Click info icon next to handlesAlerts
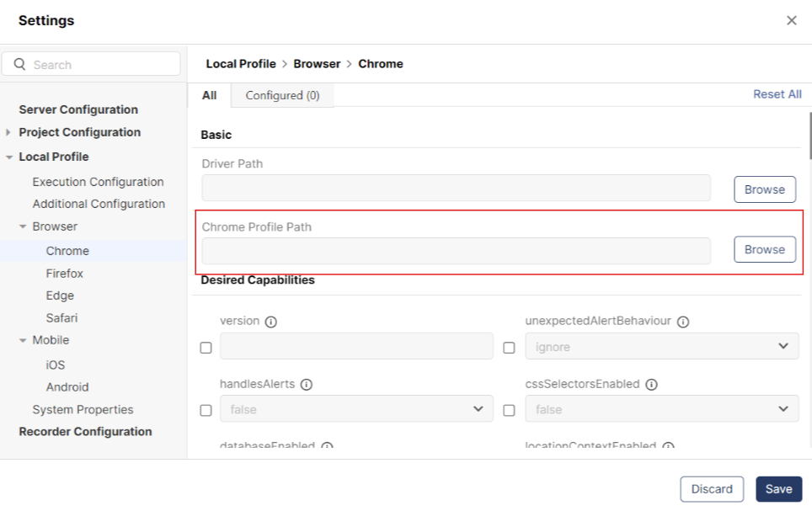The height and width of the screenshot is (511, 812). pos(307,384)
